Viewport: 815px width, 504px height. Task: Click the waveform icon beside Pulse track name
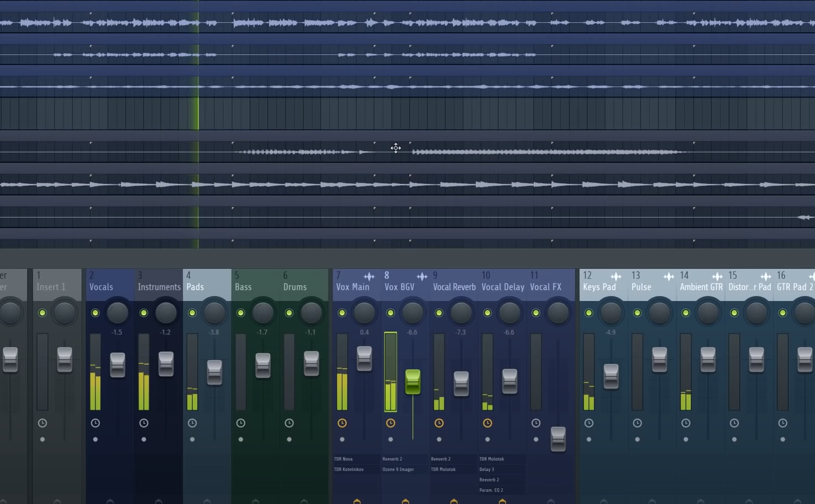pyautogui.click(x=669, y=276)
